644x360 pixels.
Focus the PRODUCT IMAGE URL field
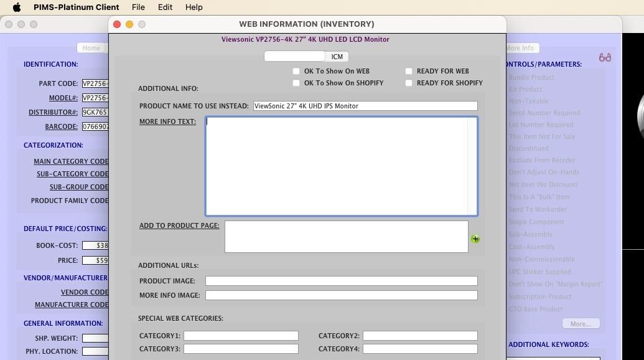coord(342,281)
